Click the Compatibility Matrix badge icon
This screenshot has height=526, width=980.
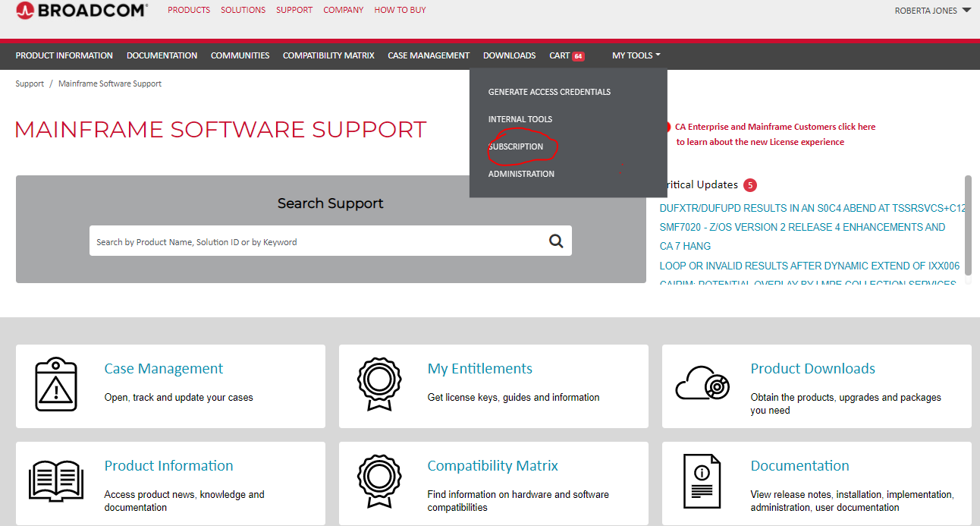tap(379, 482)
